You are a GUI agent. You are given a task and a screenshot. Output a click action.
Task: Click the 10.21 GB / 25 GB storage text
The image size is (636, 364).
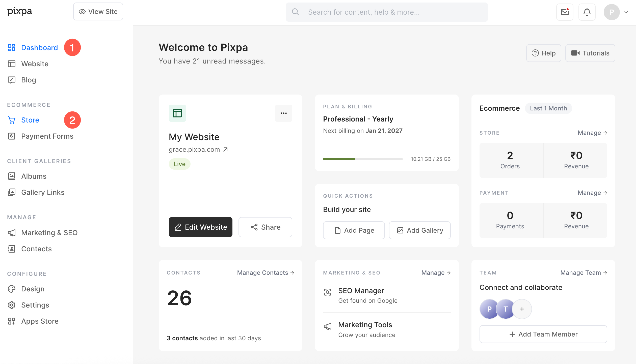[x=431, y=159]
